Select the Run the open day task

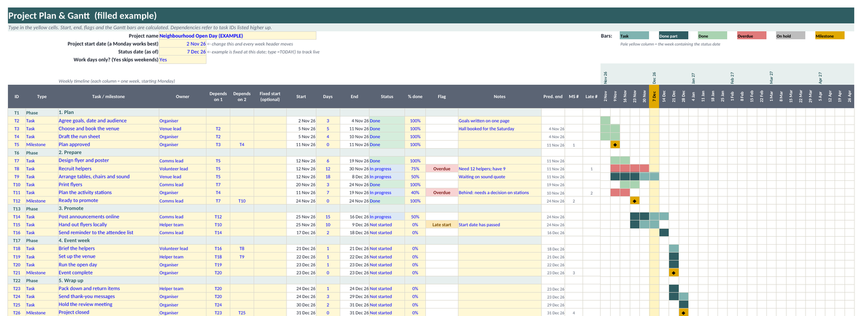coord(108,265)
